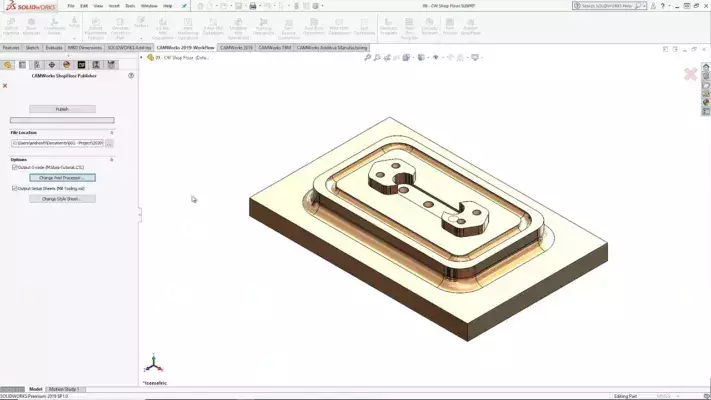
Task: Open the DisplayManager color sphere tab
Action: click(x=67, y=65)
